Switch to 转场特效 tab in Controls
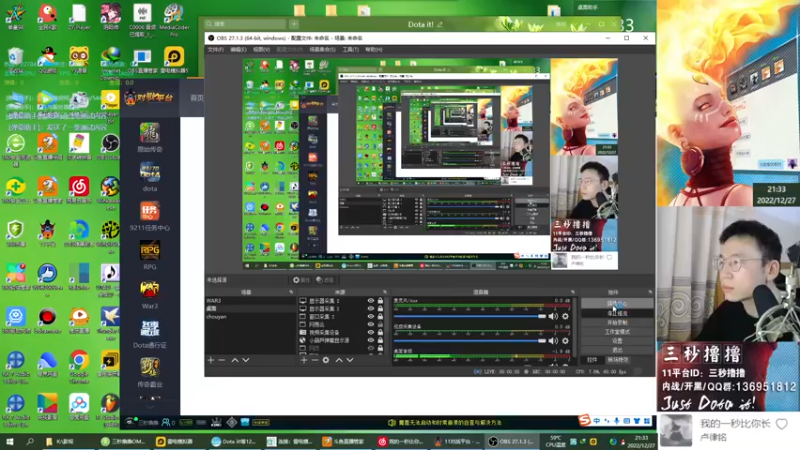This screenshot has height=450, width=800. click(x=618, y=360)
